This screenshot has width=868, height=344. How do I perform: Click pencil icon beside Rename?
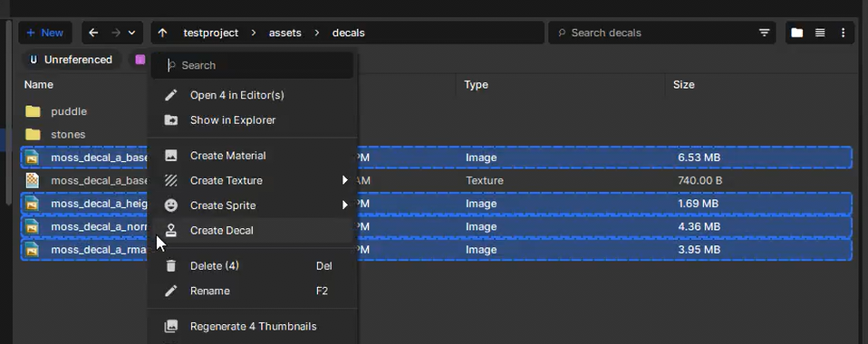click(171, 291)
